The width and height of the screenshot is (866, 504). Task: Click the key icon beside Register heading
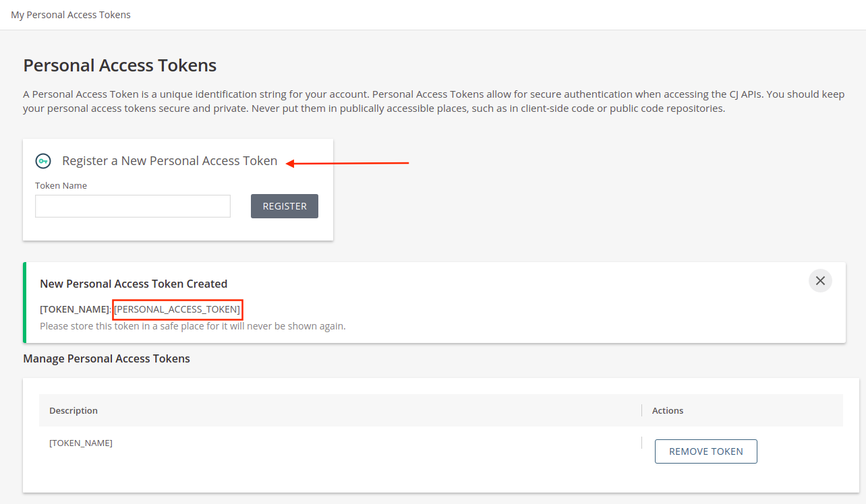tap(43, 161)
